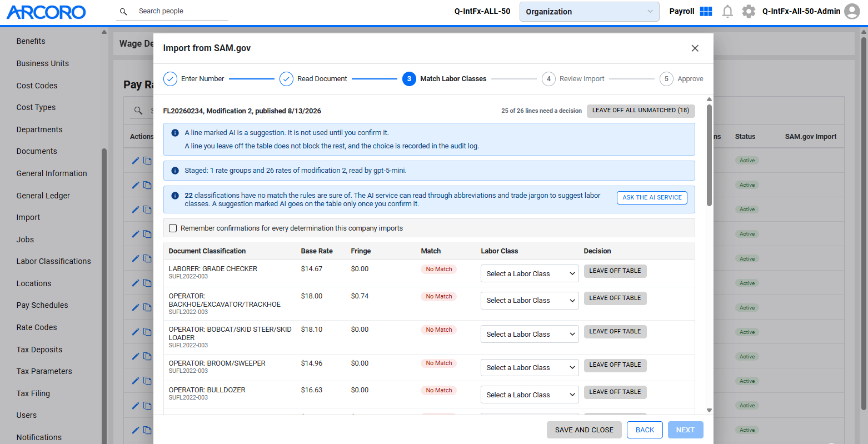Click Ask the AI Service button
The image size is (868, 444).
[x=652, y=197]
